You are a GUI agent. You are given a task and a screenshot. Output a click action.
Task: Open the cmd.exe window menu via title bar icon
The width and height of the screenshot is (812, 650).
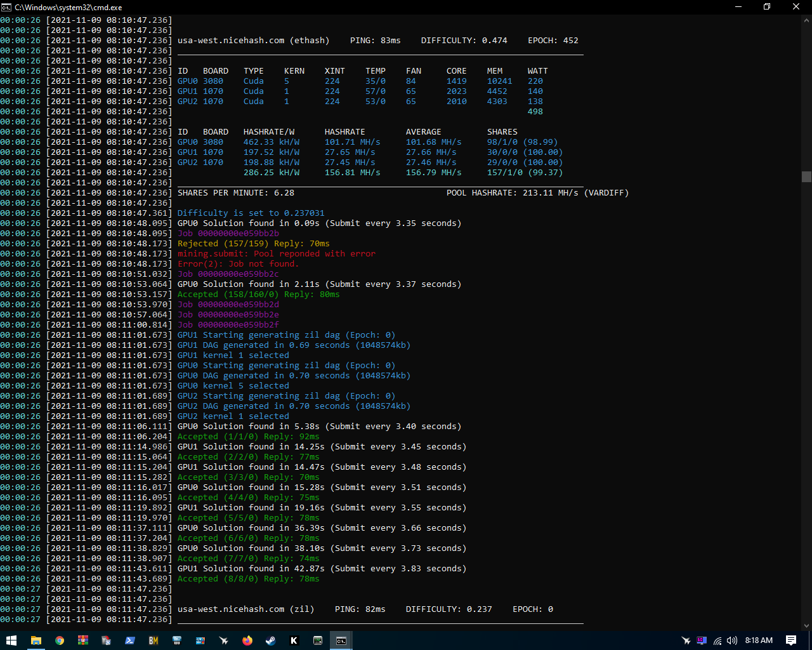(x=7, y=7)
